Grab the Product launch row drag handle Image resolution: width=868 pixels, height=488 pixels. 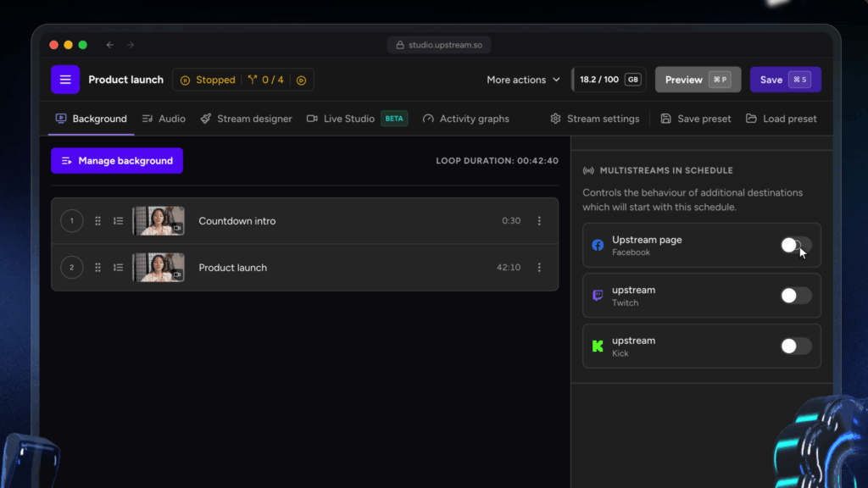click(x=97, y=267)
